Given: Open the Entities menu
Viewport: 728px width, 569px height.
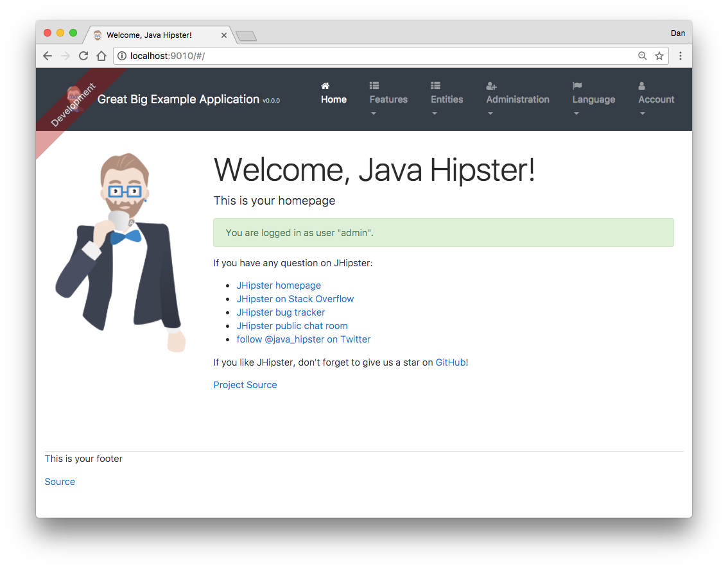Looking at the screenshot, I should [447, 99].
